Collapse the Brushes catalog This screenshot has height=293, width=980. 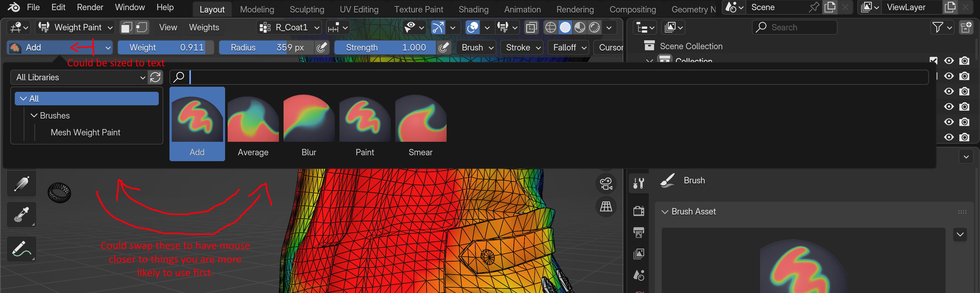tap(34, 116)
